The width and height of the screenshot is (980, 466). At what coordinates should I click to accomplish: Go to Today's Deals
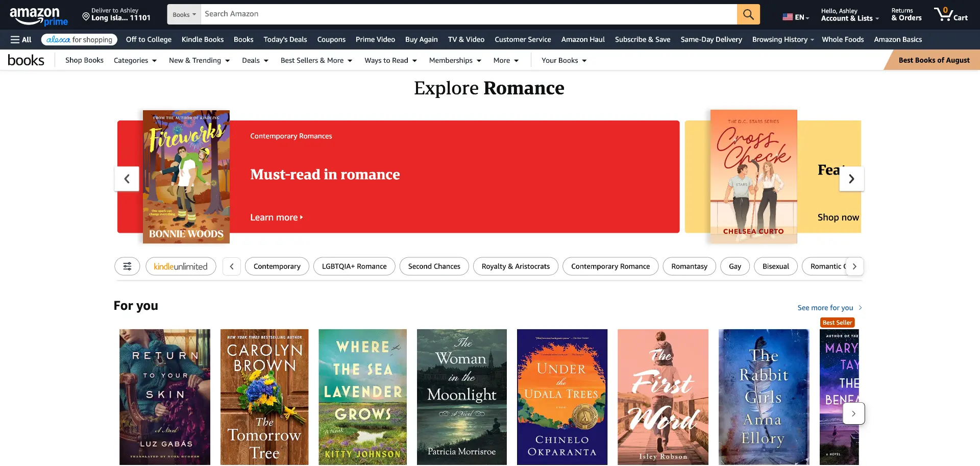285,39
